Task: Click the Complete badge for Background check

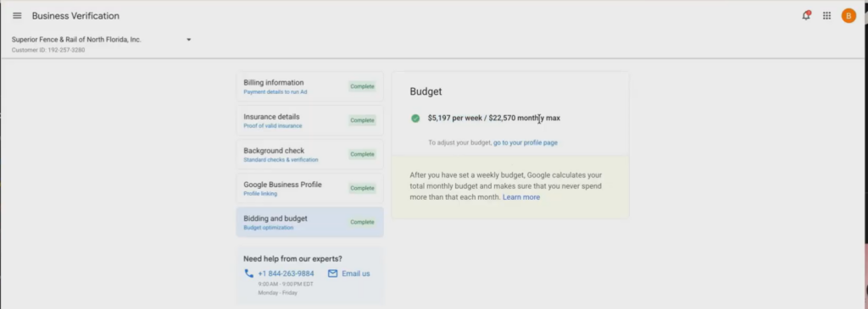Action: click(363, 154)
